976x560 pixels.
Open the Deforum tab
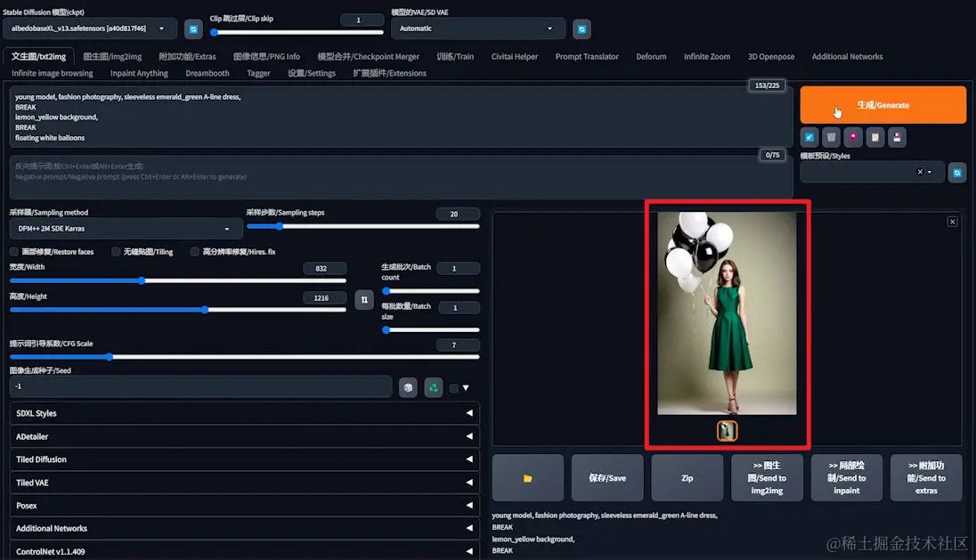[651, 57]
